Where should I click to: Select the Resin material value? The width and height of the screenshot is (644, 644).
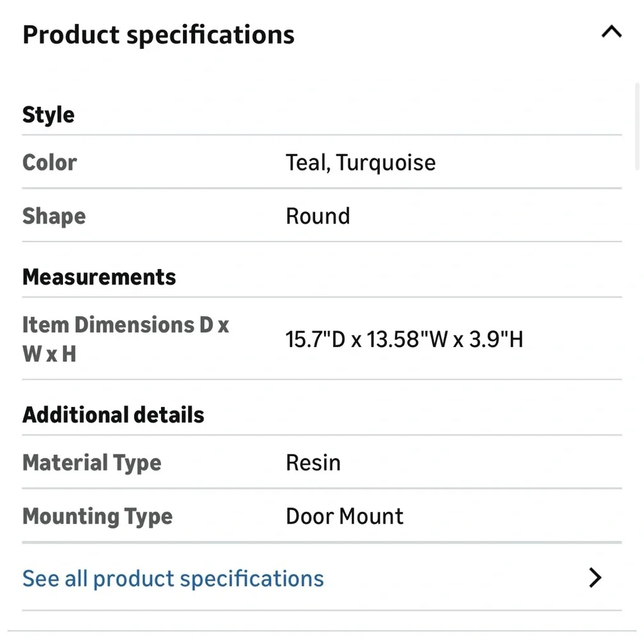[313, 463]
